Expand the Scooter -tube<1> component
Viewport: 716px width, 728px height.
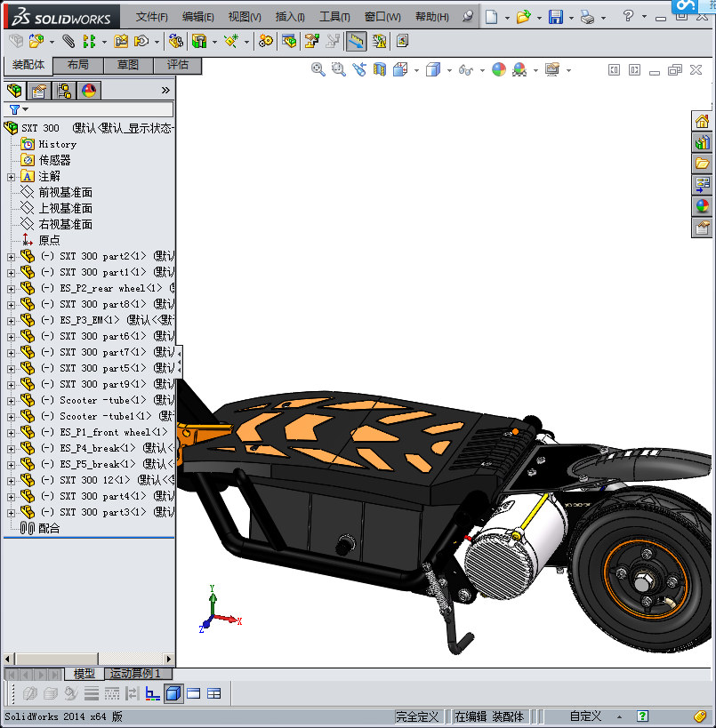tap(12, 401)
